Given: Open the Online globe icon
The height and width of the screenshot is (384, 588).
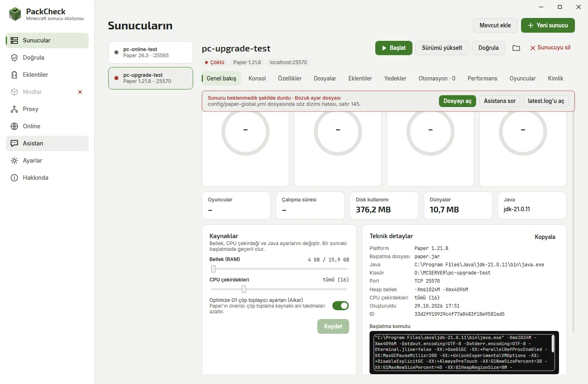Looking at the screenshot, I should click(x=14, y=126).
